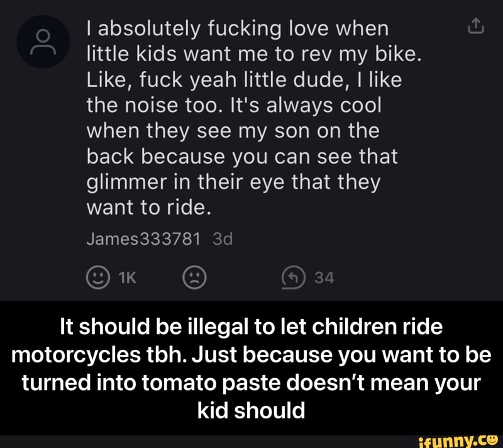This screenshot has height=448, width=503.
Task: Click 'kid should' at the caption end
Action: point(251,410)
